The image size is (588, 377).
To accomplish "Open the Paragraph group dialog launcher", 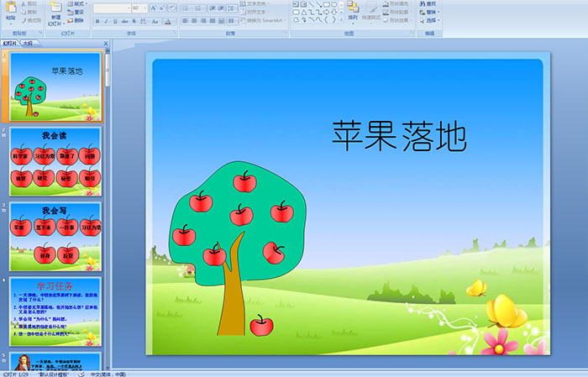I will point(286,34).
